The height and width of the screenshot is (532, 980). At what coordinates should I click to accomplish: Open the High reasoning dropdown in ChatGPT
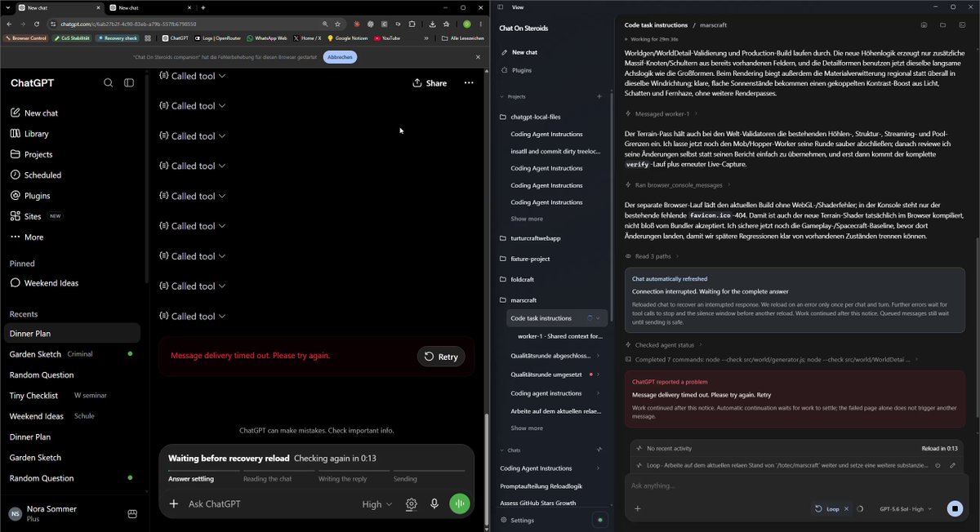376,504
